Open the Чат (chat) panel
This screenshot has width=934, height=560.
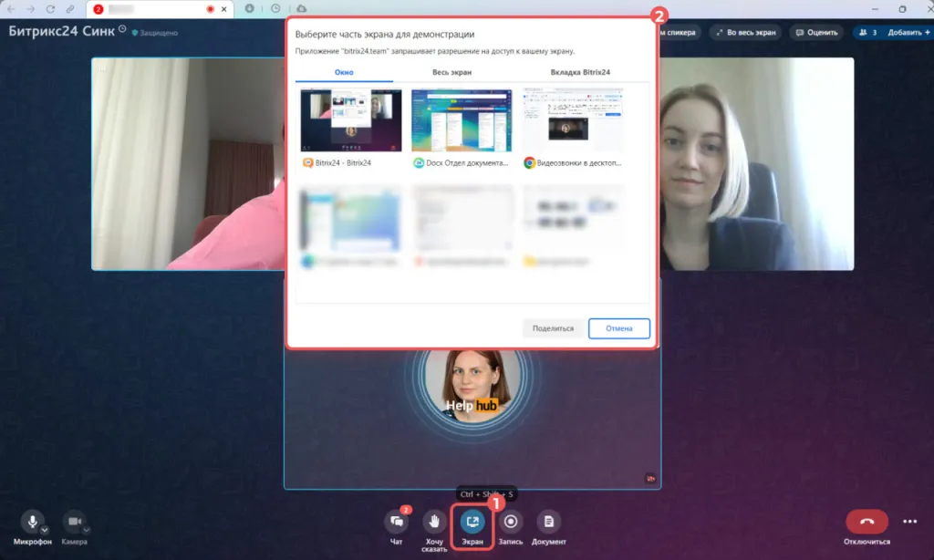(397, 522)
